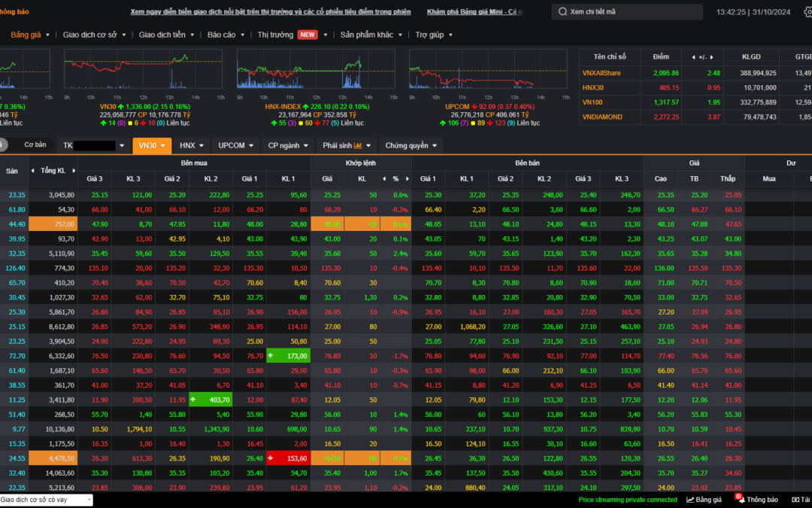
Task: Click the Phái sinh chart icon
Action: pos(358,146)
